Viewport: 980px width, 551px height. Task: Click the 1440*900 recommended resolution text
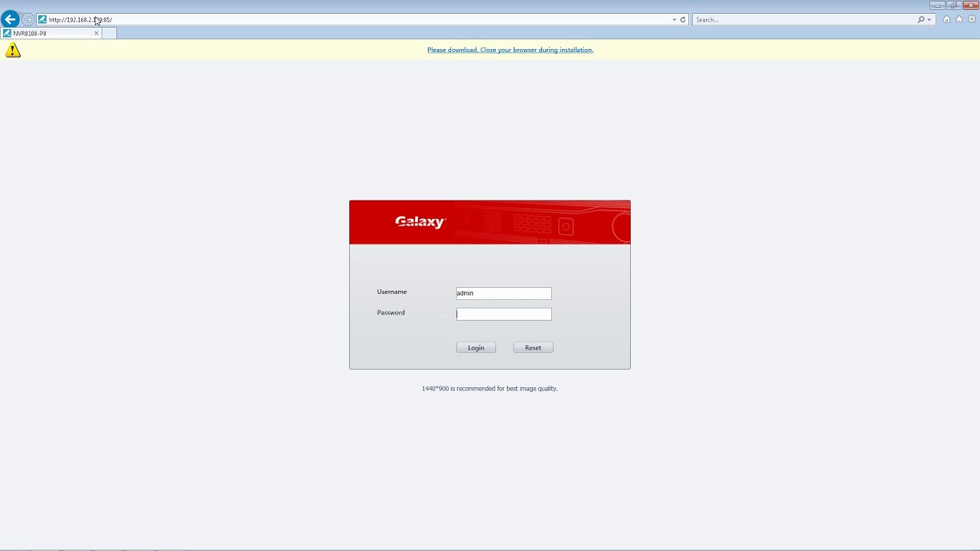click(x=490, y=389)
